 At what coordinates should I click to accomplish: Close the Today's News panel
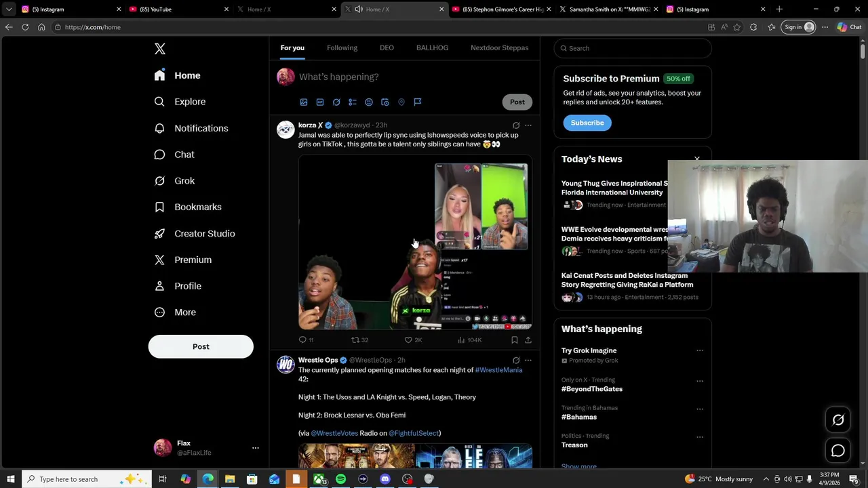click(697, 159)
